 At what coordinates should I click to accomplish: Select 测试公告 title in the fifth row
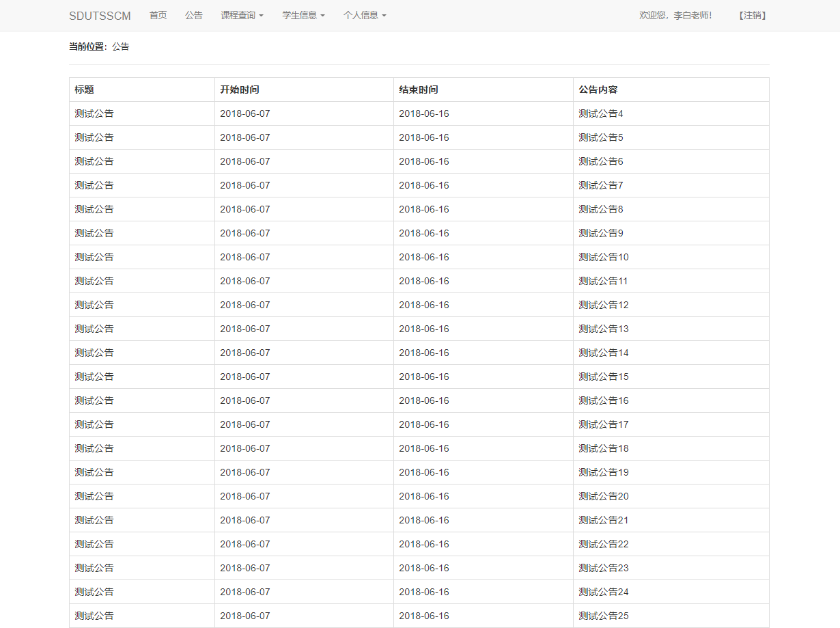(x=94, y=209)
